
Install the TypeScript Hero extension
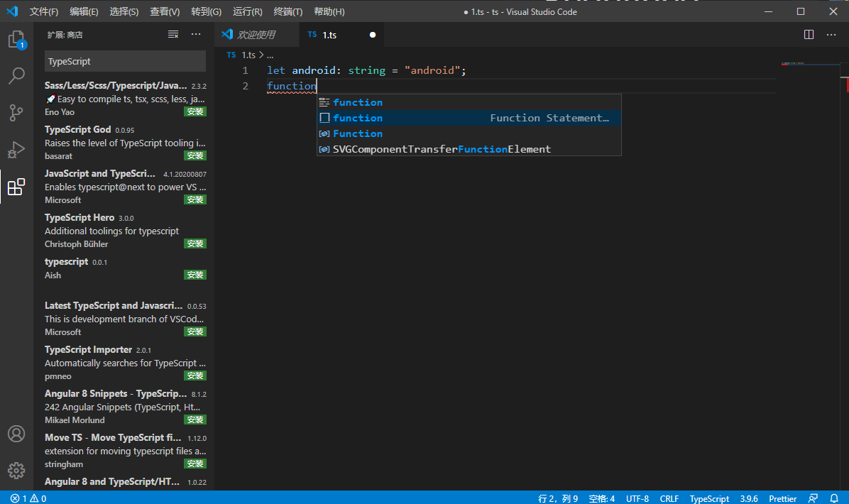point(195,244)
